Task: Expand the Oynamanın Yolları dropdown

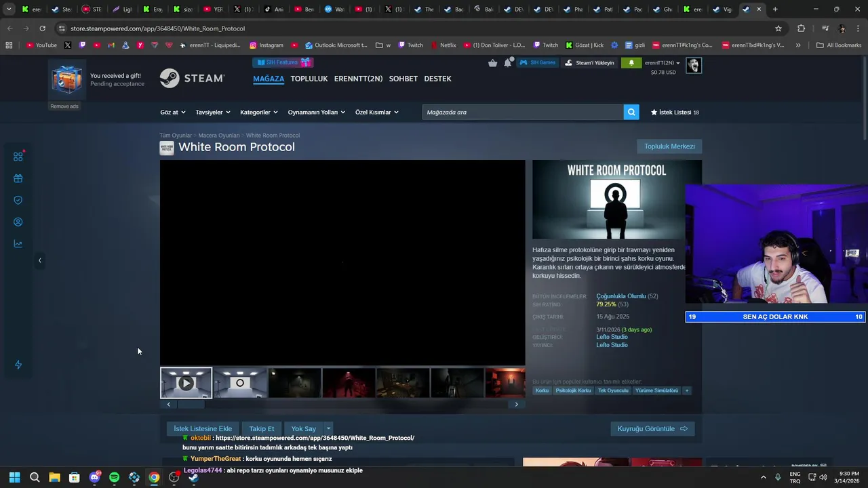Action: click(316, 113)
